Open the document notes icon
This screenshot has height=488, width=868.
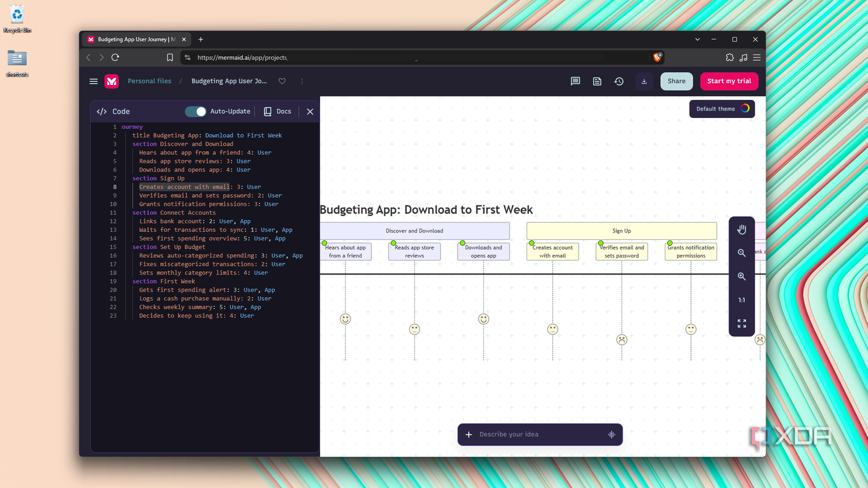point(597,82)
